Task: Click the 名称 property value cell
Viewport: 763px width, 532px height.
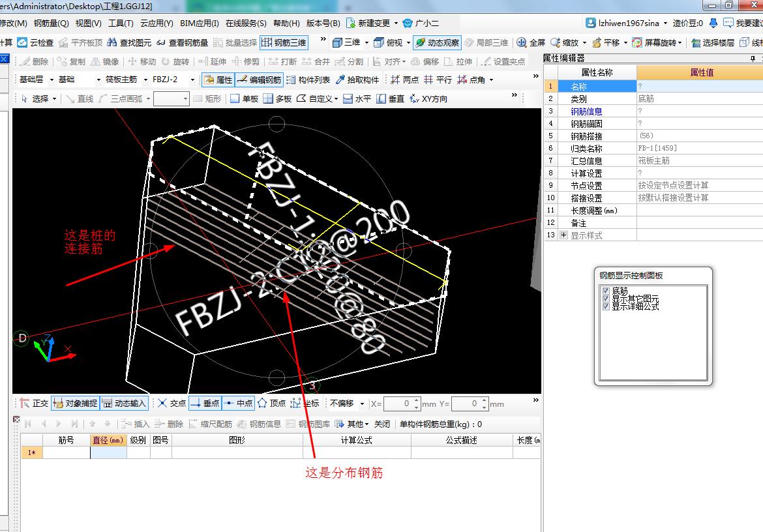Action: point(700,86)
